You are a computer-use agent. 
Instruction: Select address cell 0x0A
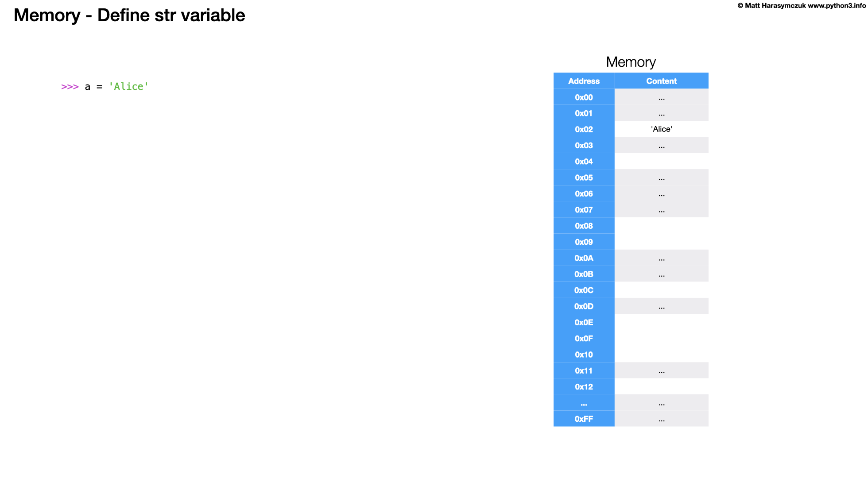pos(584,258)
